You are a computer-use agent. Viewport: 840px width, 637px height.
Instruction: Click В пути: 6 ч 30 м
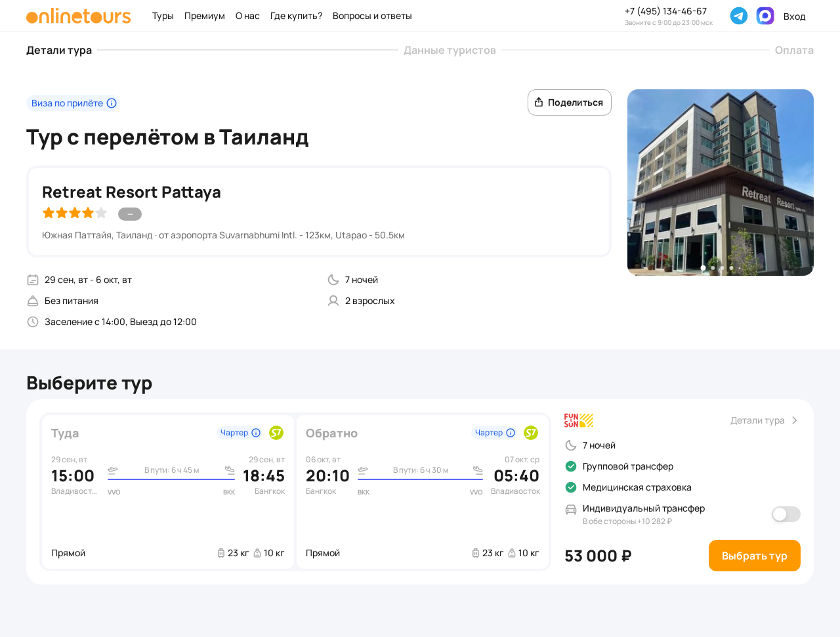click(421, 470)
